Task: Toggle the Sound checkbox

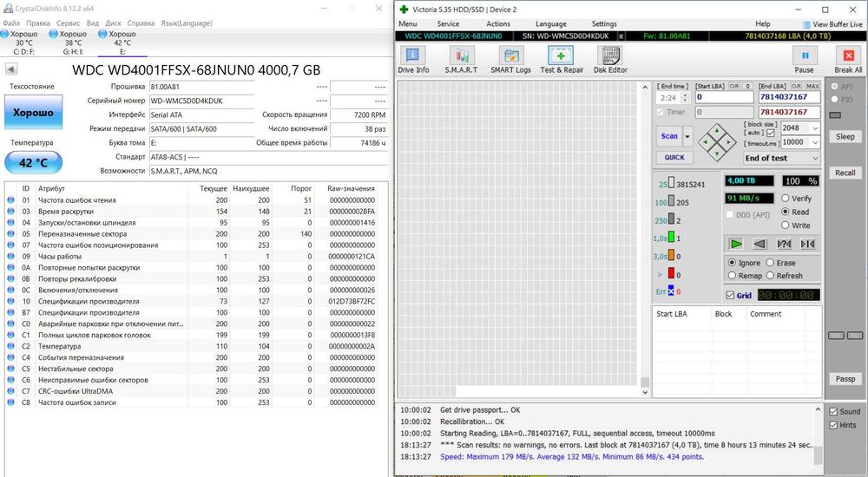Action: pos(833,412)
